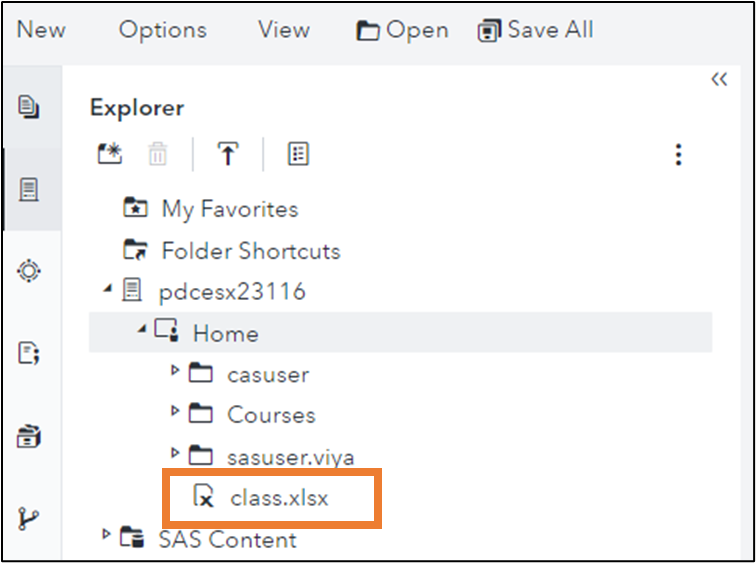Open the Git pane icon in sidebar

tap(29, 518)
